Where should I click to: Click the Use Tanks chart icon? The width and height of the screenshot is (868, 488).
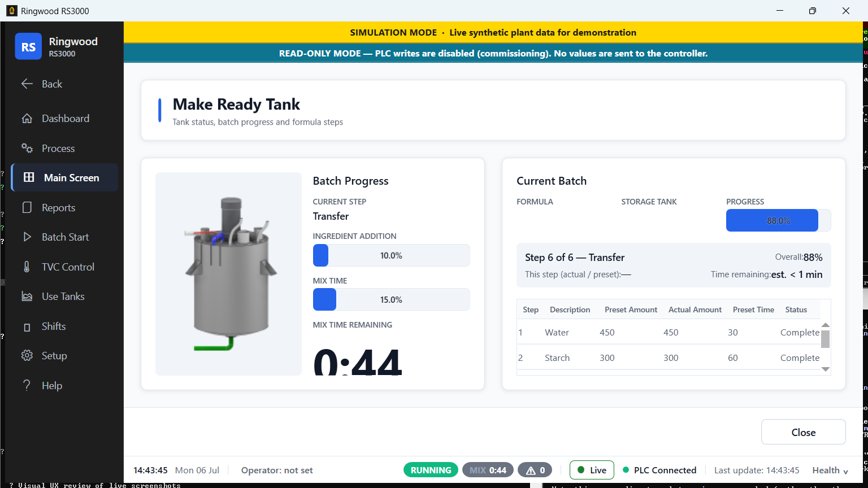tap(27, 297)
